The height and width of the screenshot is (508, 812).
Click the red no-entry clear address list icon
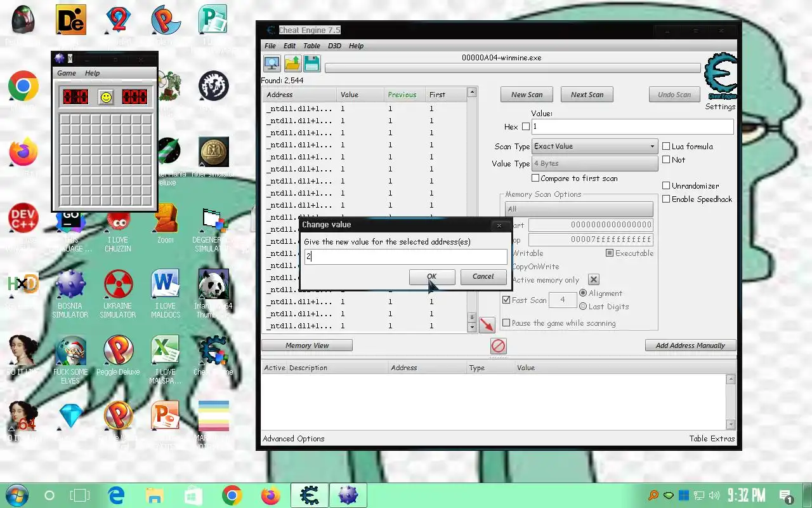(x=498, y=345)
